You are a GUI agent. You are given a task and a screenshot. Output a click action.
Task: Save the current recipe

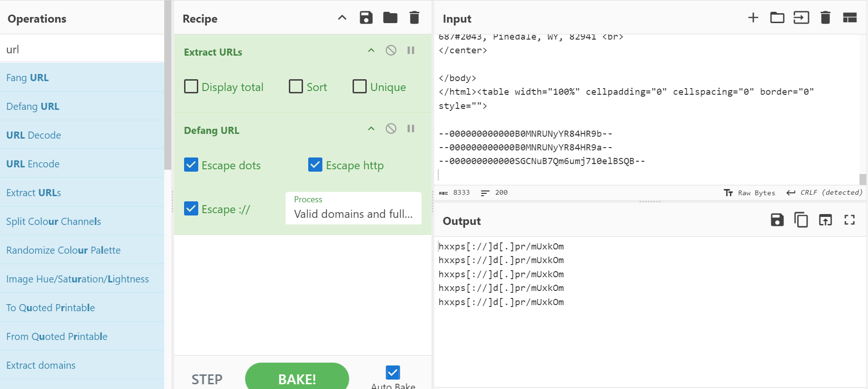coord(366,18)
